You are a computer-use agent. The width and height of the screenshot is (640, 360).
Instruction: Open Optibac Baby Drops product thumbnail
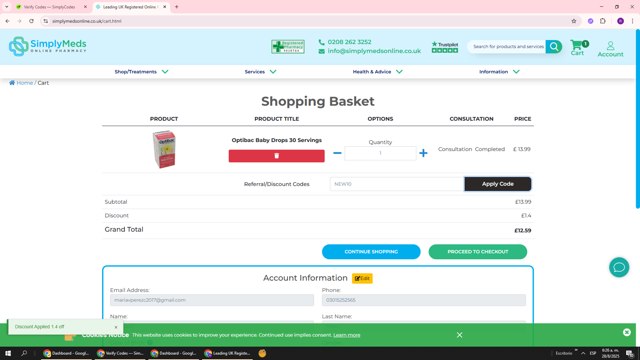(164, 149)
